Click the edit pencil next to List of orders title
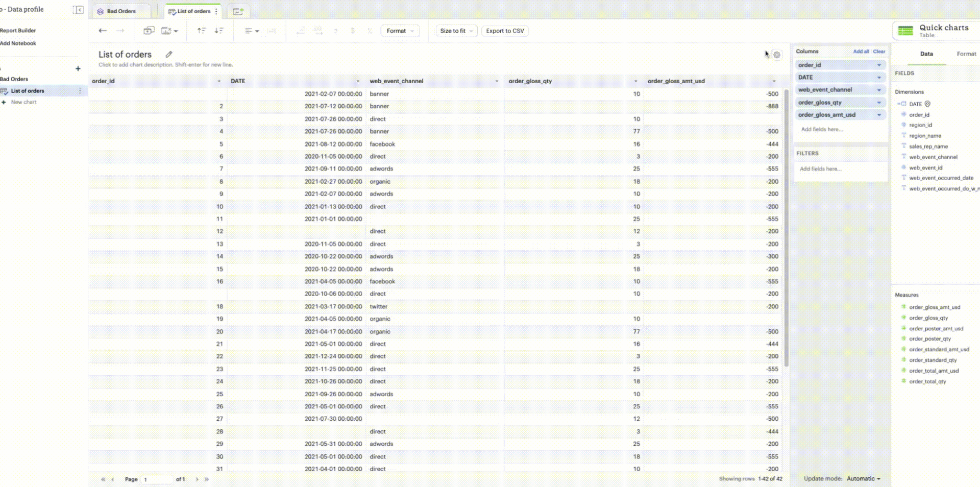This screenshot has width=980, height=487. pyautogui.click(x=169, y=54)
